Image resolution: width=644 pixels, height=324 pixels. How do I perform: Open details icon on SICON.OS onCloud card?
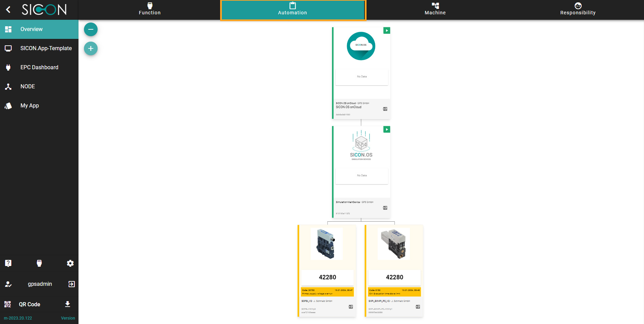[385, 109]
